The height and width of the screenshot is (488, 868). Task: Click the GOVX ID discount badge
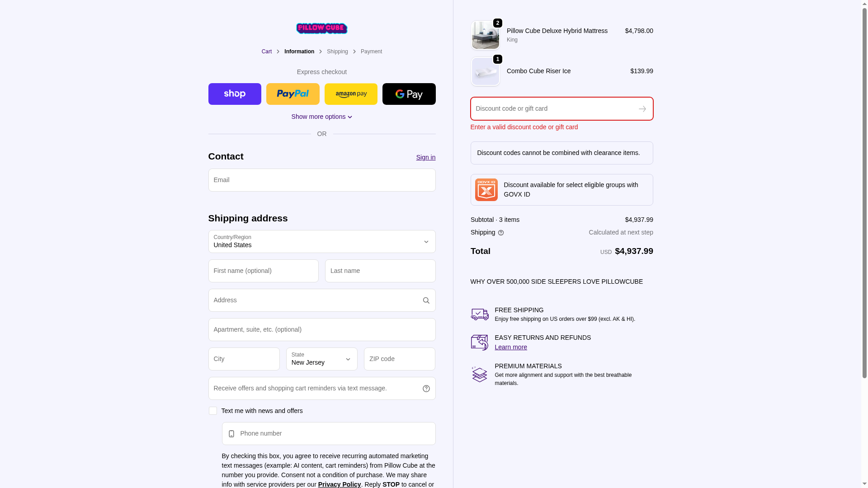coord(486,190)
